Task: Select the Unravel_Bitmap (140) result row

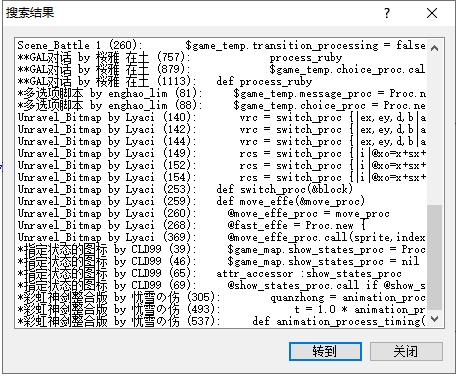Action: pos(221,117)
